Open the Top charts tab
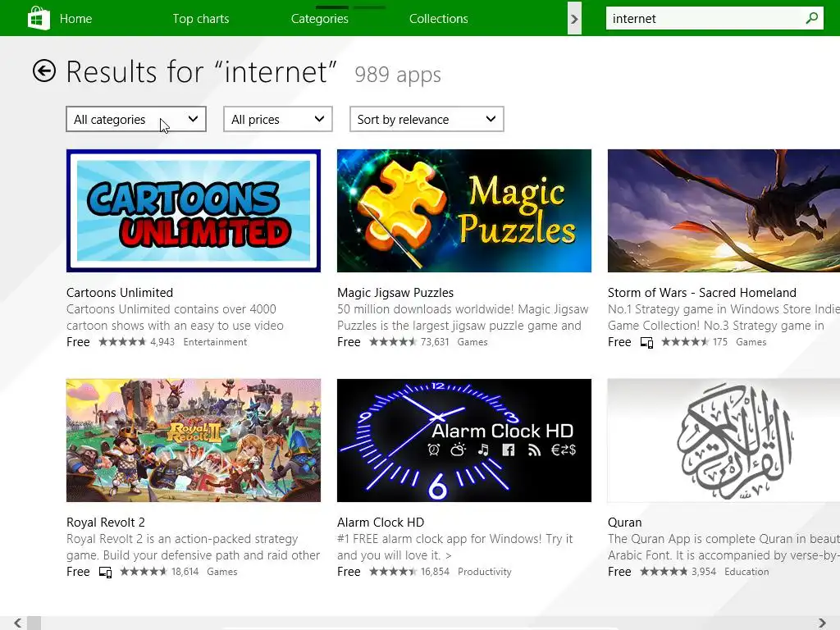The width and height of the screenshot is (840, 630). [201, 19]
